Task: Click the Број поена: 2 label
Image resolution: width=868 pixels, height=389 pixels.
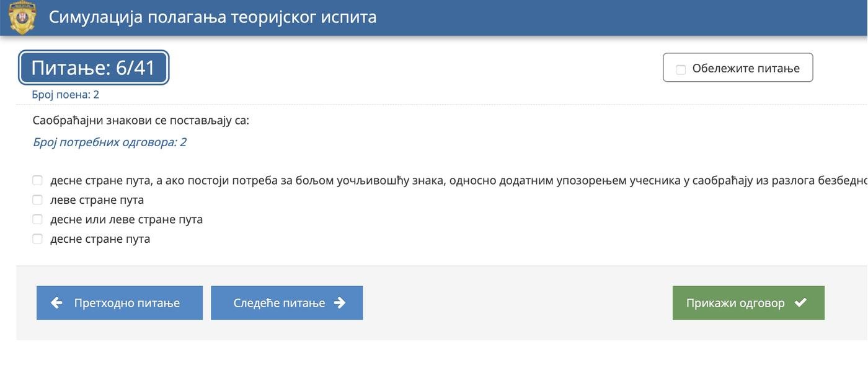Action: tap(65, 94)
